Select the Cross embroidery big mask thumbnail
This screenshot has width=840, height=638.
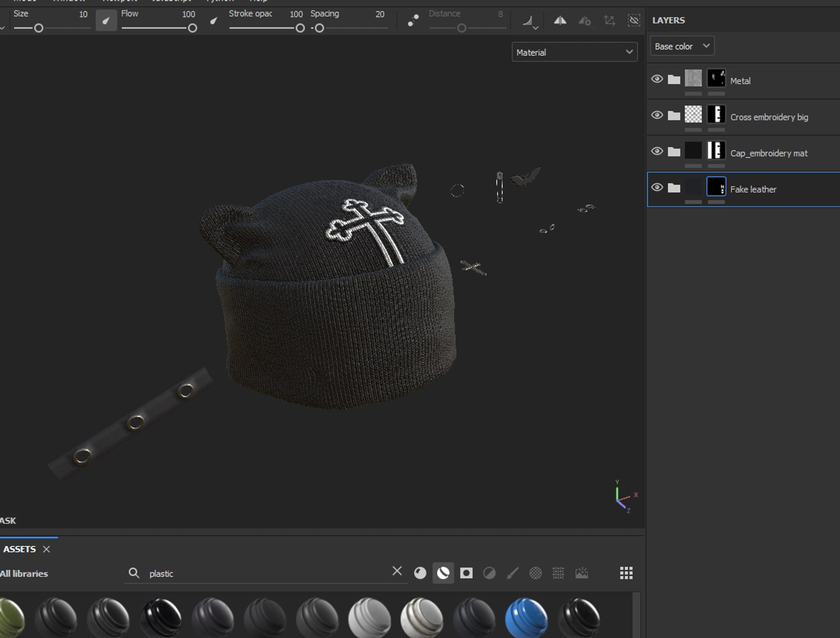[716, 114]
